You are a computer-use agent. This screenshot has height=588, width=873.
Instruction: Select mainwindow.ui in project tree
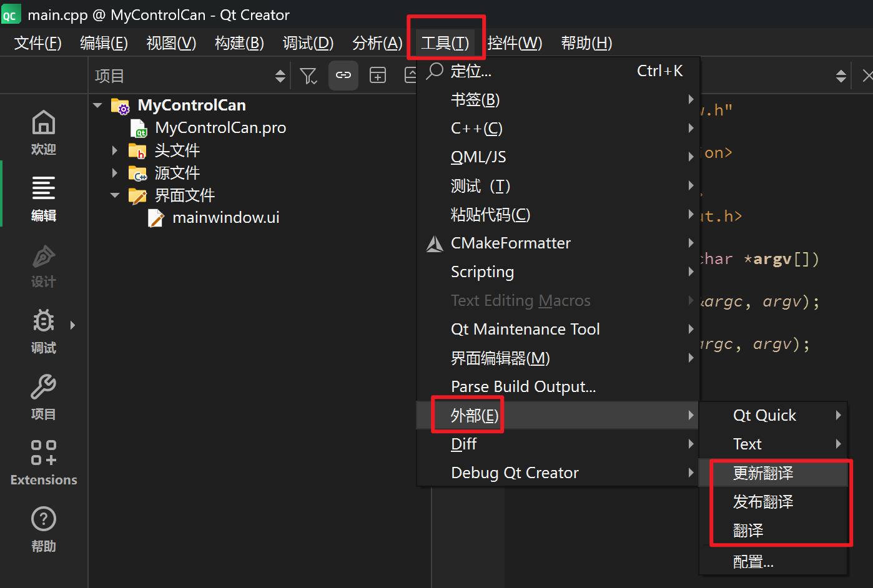[226, 218]
